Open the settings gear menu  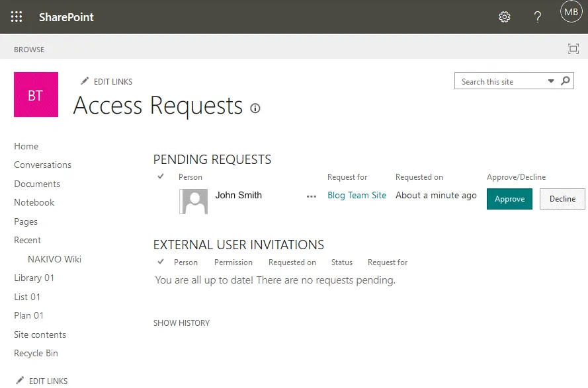click(x=505, y=17)
